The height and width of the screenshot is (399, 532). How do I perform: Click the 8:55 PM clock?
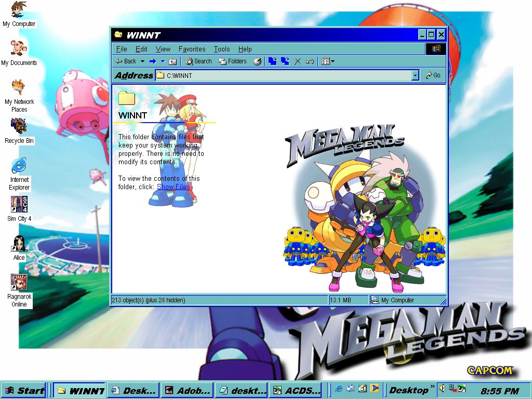point(500,391)
